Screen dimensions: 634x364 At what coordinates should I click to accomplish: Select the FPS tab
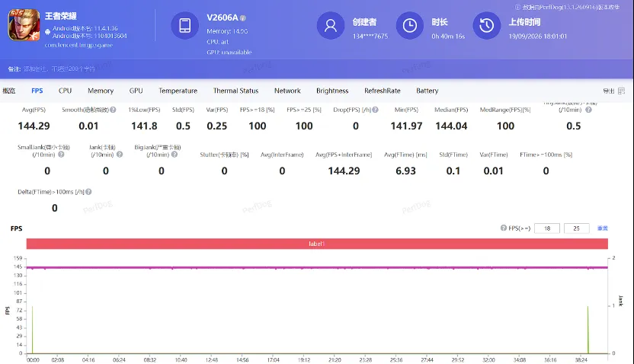(37, 91)
